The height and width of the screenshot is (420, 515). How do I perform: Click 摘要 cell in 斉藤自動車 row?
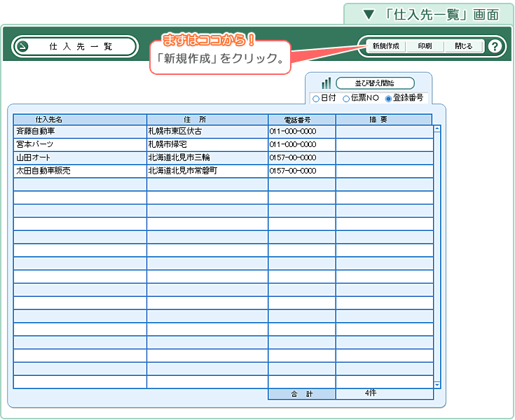[385, 132]
